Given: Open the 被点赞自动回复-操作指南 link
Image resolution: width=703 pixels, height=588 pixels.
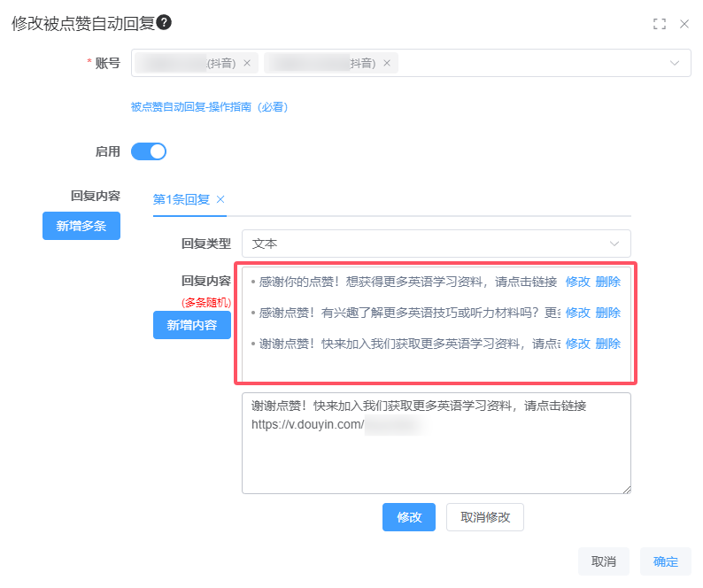Looking at the screenshot, I should click(209, 107).
